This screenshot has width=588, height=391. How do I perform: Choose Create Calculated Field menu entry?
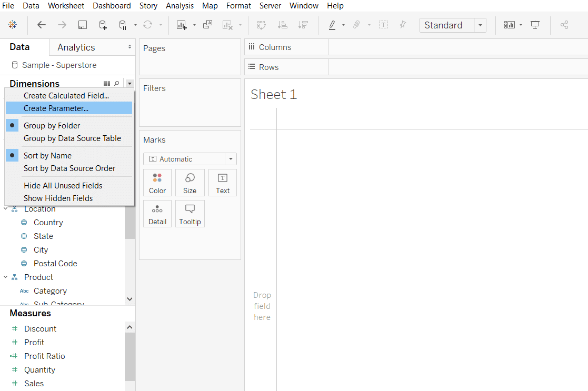click(69, 96)
